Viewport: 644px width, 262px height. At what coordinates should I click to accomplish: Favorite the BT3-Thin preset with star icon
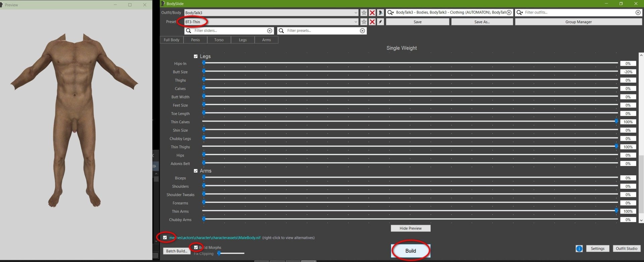click(364, 22)
